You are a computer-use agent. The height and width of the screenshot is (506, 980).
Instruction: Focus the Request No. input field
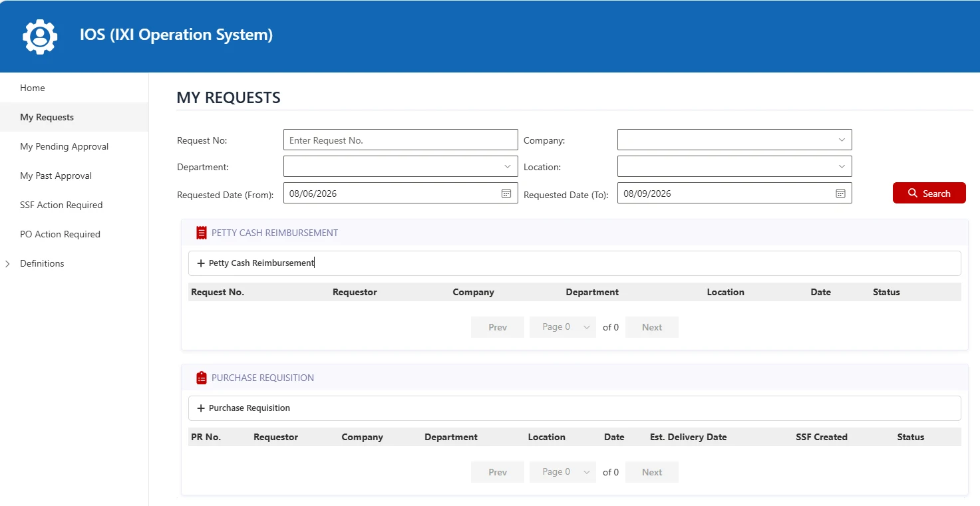click(x=401, y=140)
